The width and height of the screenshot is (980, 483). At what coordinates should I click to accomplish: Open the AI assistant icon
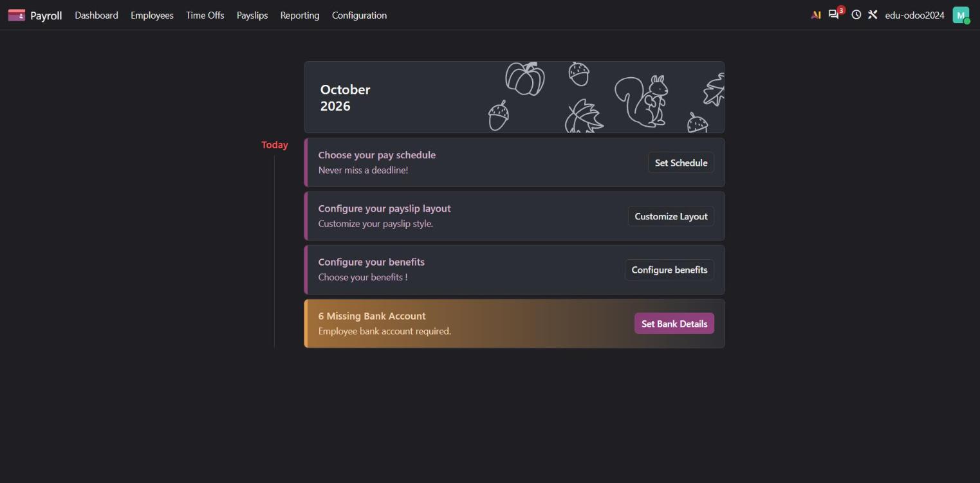pos(816,15)
